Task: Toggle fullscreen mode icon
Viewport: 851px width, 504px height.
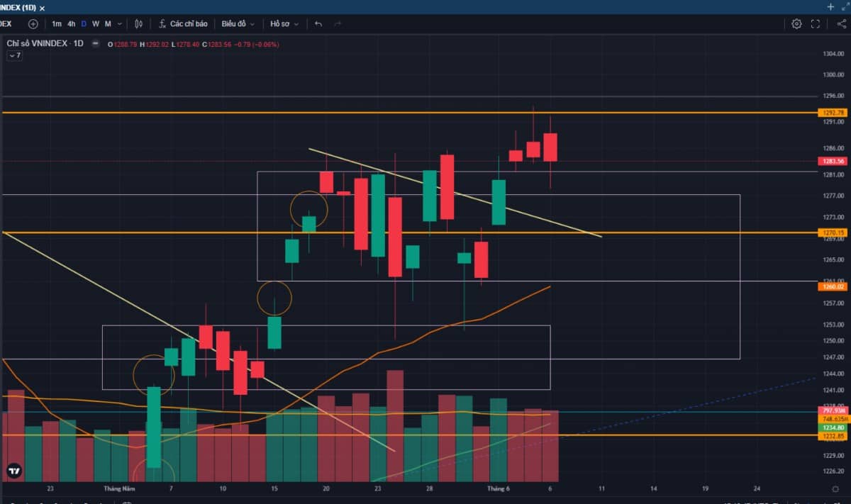Action: point(816,23)
